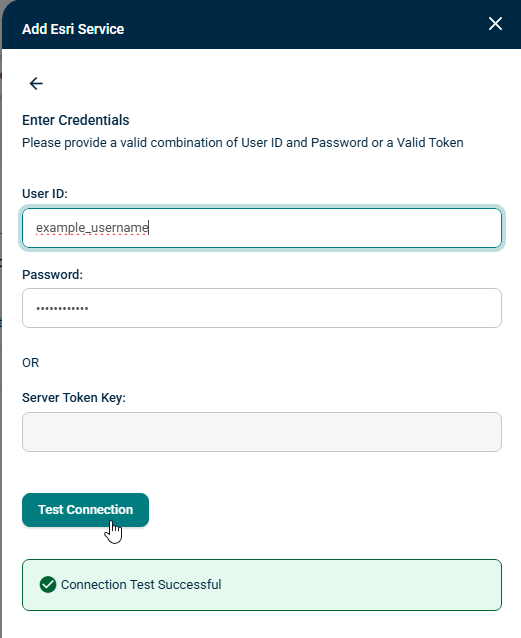Close the Add Esri Service dialog
The image size is (521, 638).
pos(495,24)
